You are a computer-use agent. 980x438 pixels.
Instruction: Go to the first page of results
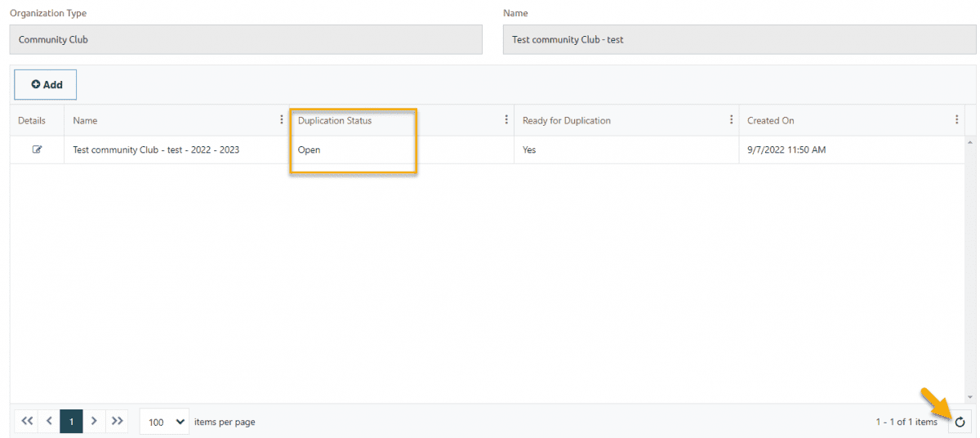[26, 422]
